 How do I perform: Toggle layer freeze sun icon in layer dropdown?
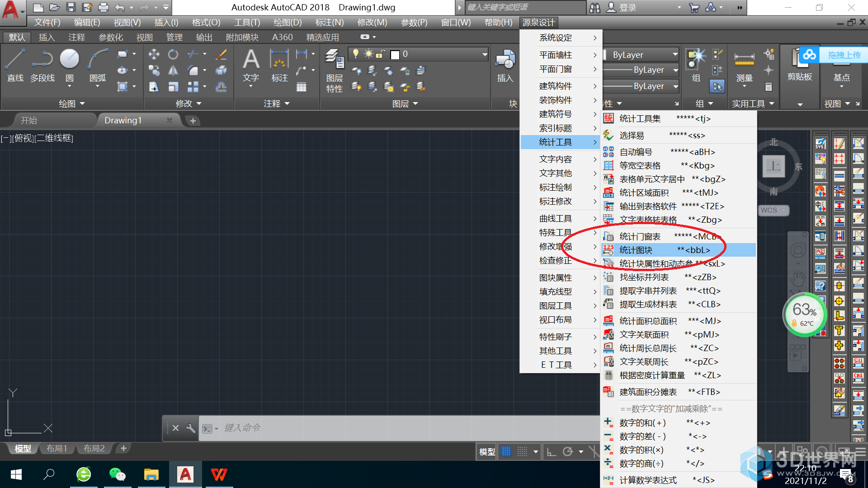[368, 54]
